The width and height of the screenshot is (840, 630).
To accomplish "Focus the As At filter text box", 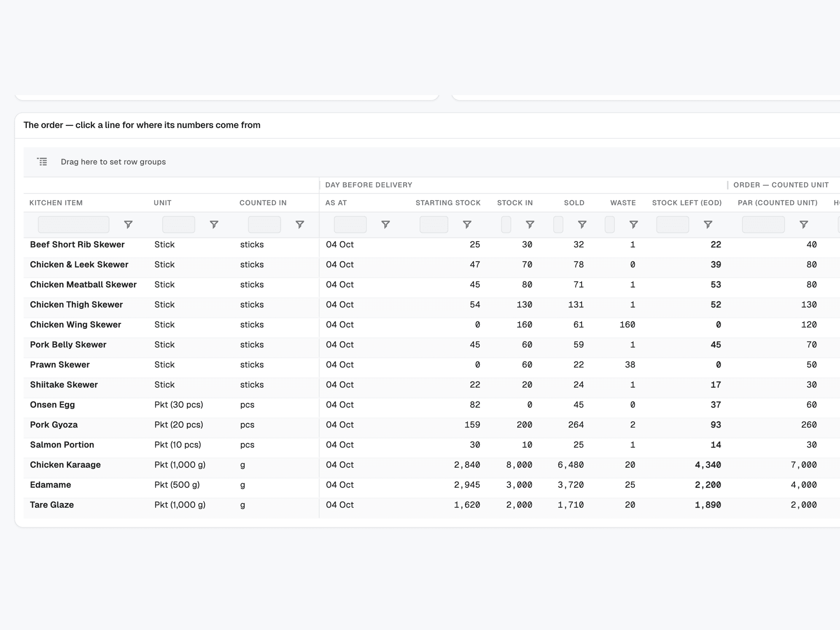I will coord(350,225).
